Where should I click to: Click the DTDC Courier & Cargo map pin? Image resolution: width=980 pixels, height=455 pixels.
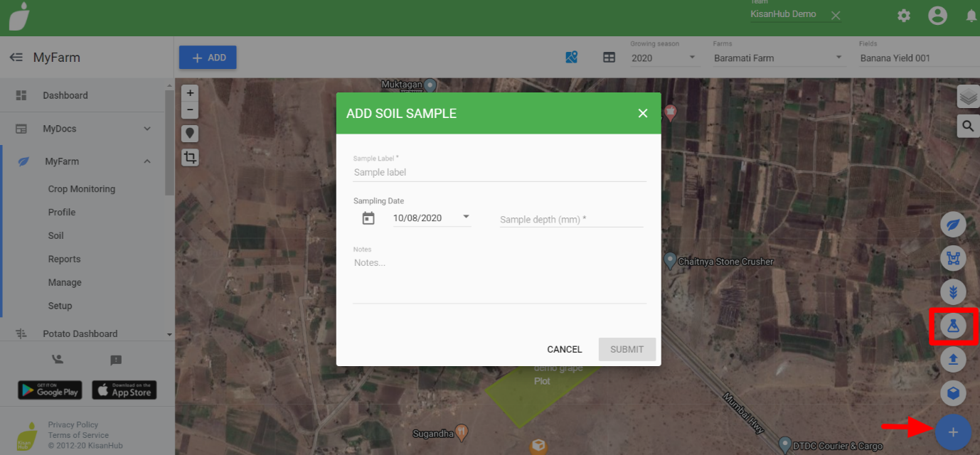point(785,445)
